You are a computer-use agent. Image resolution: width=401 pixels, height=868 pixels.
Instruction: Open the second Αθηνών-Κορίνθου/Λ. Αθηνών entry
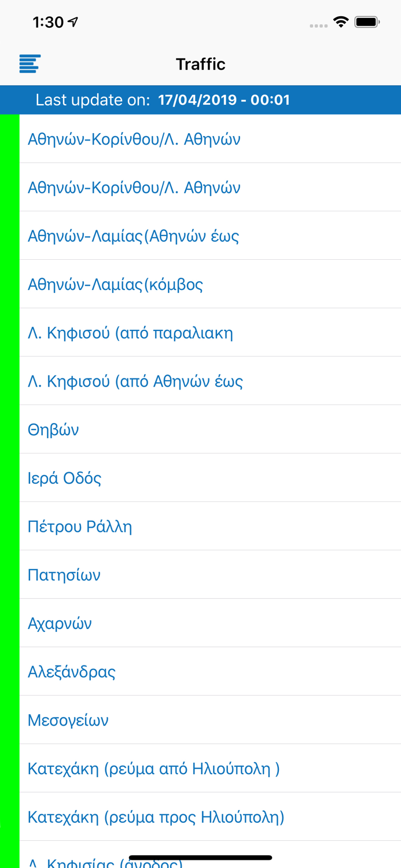tap(134, 188)
